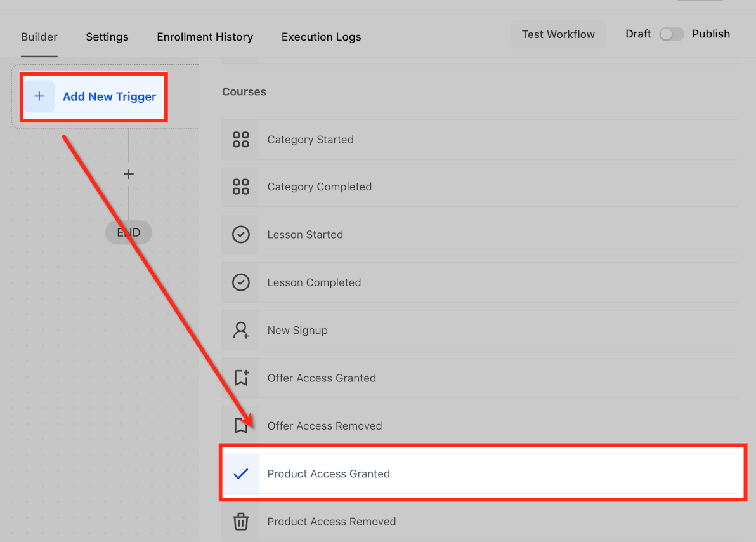Open the Enrollment History tab
The image size is (756, 542).
point(205,37)
